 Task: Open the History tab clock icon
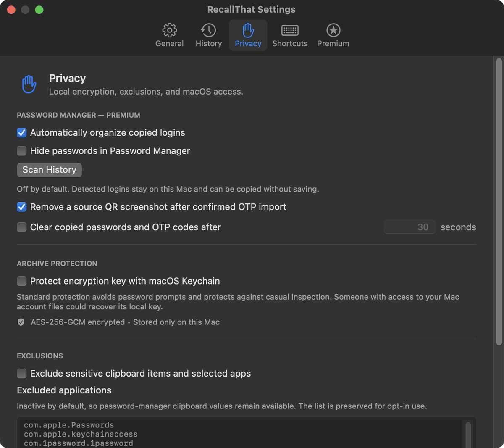point(208,30)
